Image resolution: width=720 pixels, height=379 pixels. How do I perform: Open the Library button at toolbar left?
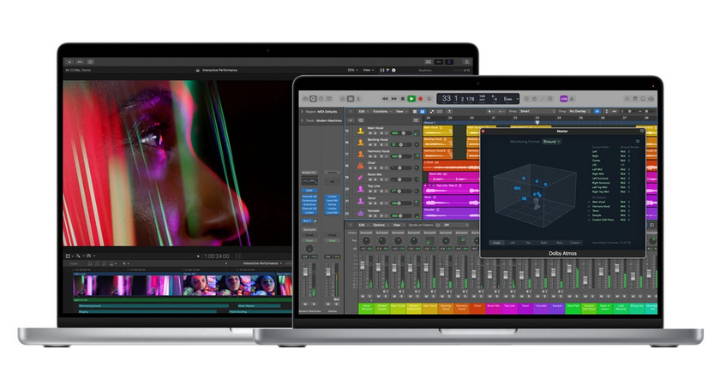coord(305,99)
